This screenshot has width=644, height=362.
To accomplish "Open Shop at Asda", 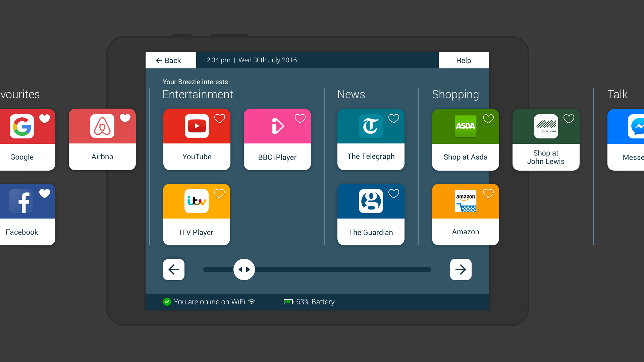I will tap(465, 139).
